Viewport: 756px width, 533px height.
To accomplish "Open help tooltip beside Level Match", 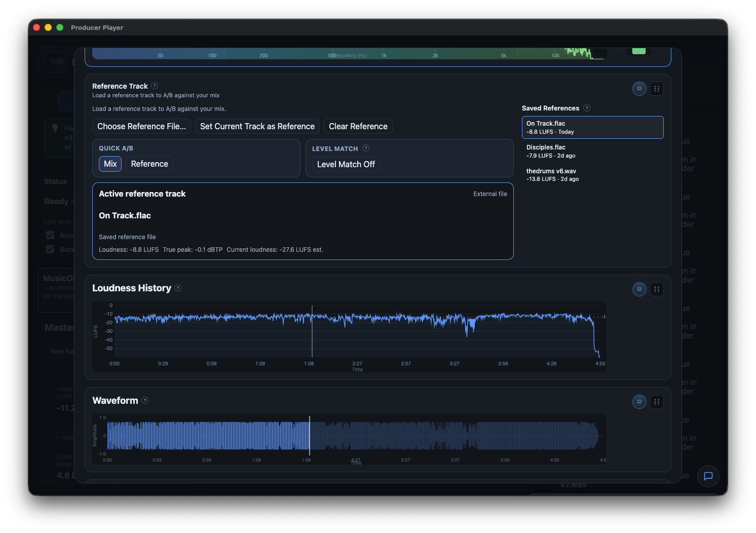I will pyautogui.click(x=366, y=148).
